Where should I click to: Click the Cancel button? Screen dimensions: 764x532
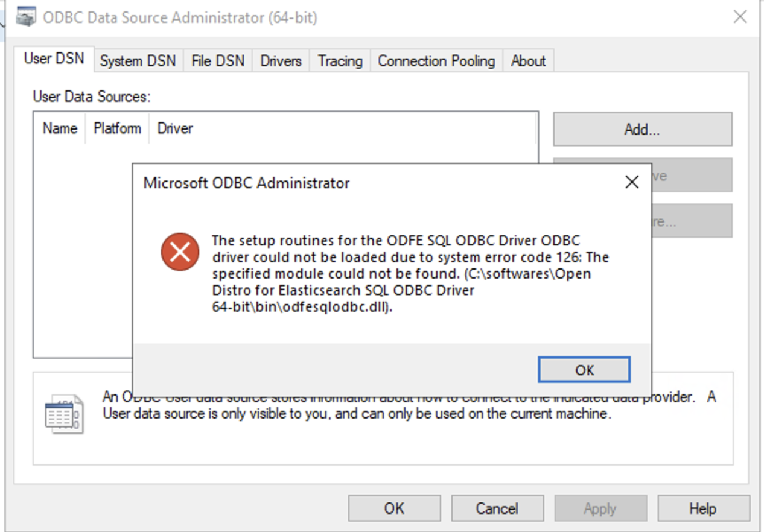tap(497, 507)
